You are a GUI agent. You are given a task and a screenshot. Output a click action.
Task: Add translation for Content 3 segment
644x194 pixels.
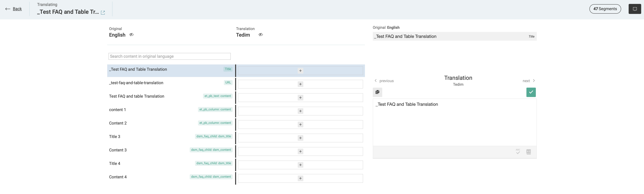pyautogui.click(x=300, y=152)
